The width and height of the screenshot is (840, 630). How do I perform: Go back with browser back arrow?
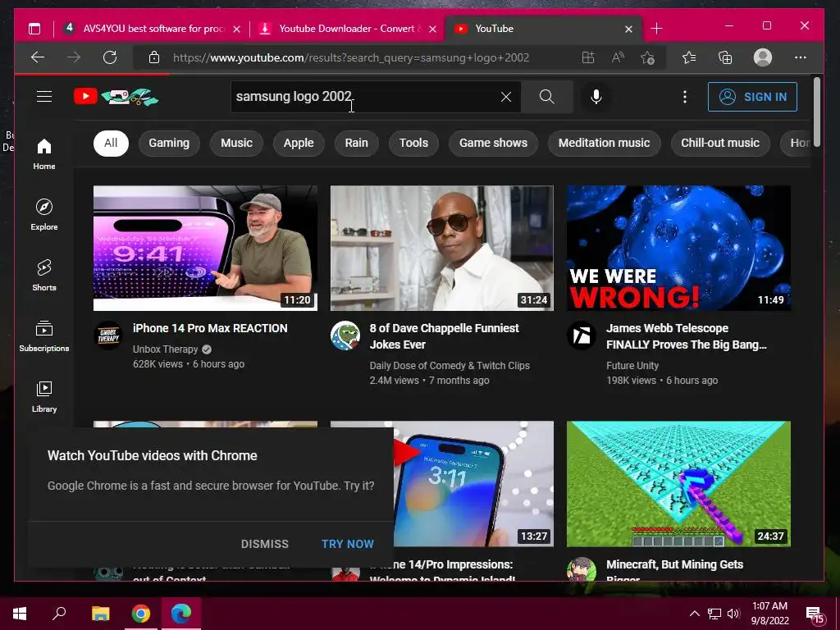point(38,57)
